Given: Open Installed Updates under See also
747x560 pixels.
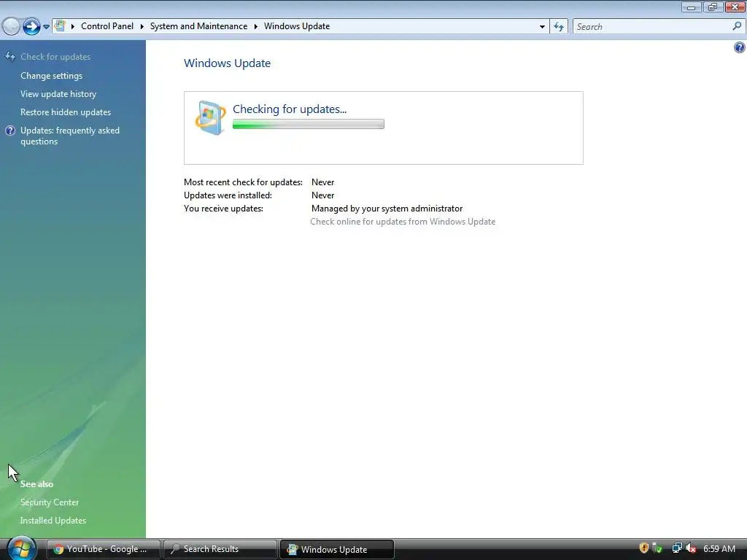Looking at the screenshot, I should [x=53, y=521].
